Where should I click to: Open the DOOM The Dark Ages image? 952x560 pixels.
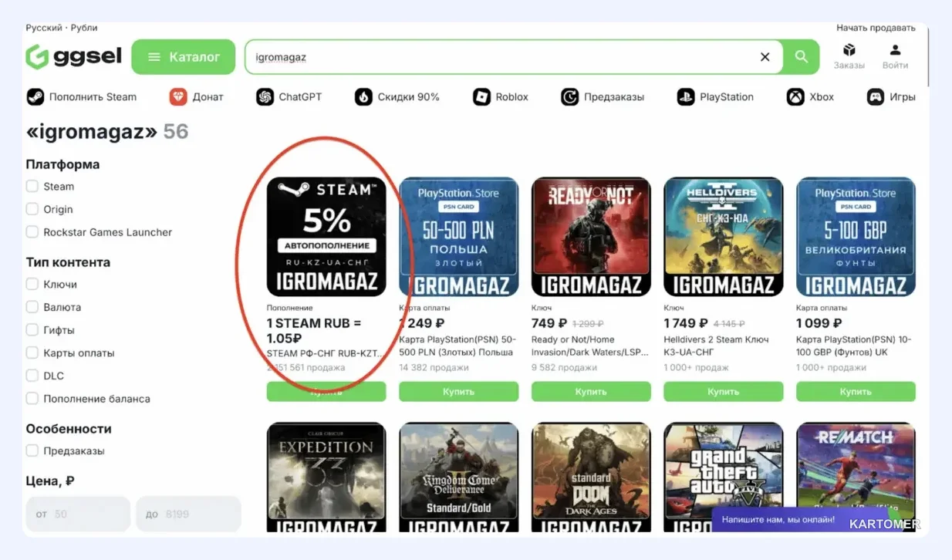(591, 477)
